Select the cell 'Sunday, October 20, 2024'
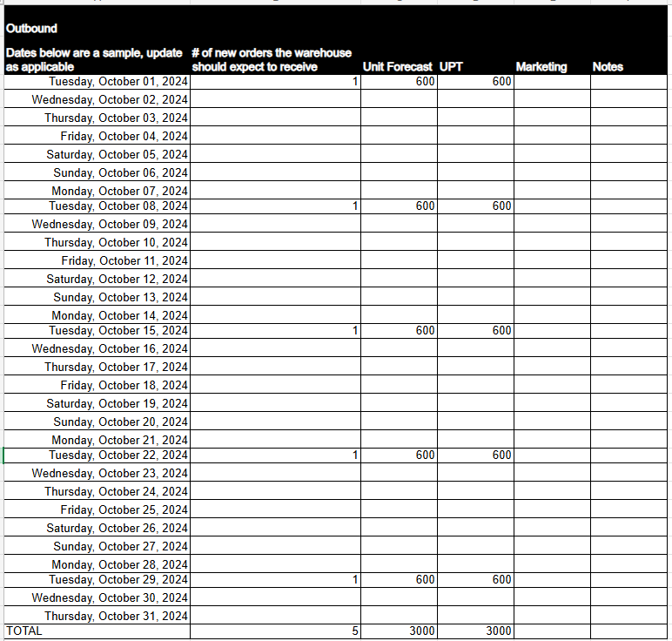672x641 pixels. (x=97, y=421)
